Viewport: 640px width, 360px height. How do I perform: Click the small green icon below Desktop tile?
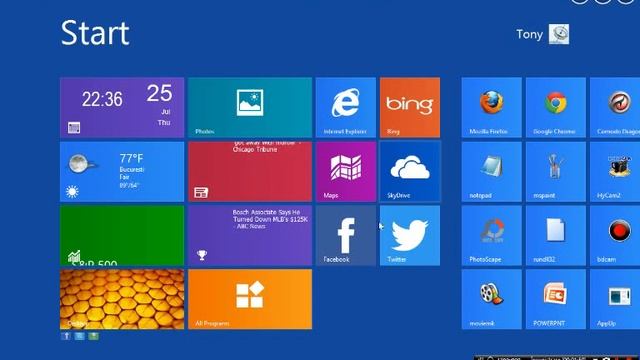[x=93, y=336]
